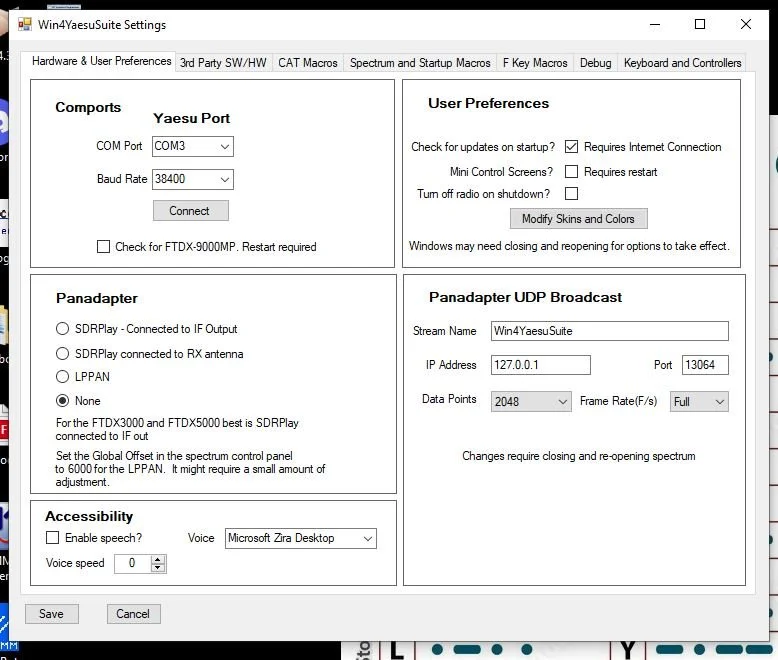Select SDRPlay - Connected to IF Output
Screen dimensions: 778x660
coord(63,329)
